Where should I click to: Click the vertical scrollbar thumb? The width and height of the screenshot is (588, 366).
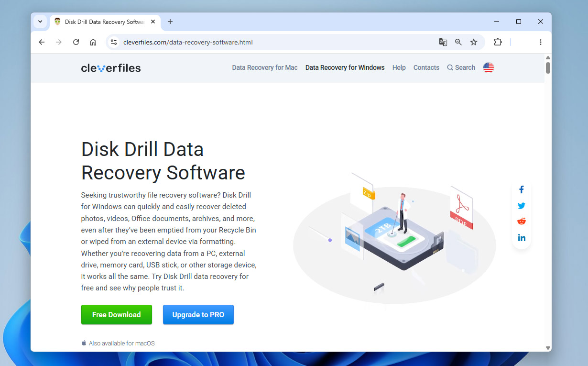coord(548,68)
